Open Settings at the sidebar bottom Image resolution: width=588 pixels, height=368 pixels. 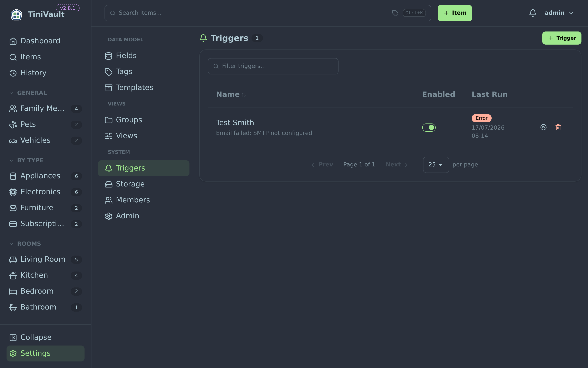tap(46, 353)
